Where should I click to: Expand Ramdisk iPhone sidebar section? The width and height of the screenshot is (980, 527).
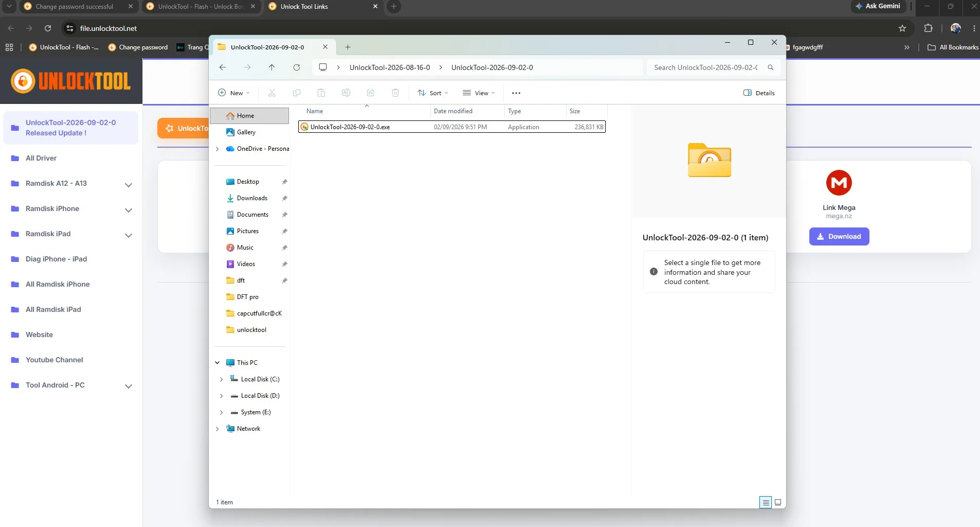[129, 210]
